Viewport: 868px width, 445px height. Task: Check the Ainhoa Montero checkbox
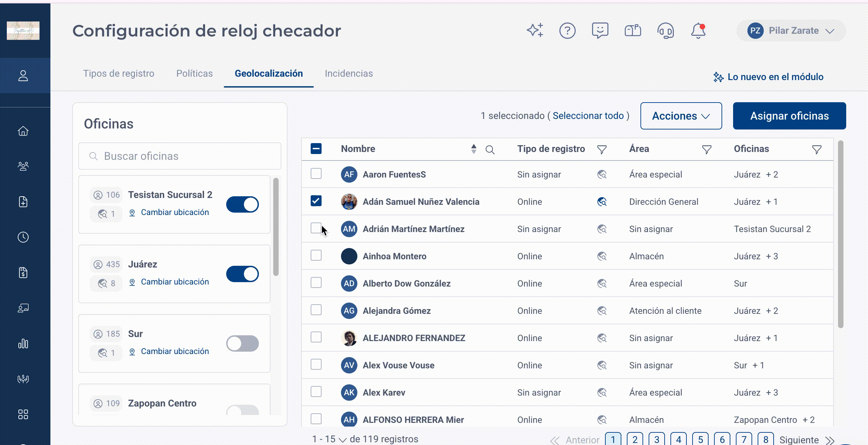[316, 255]
